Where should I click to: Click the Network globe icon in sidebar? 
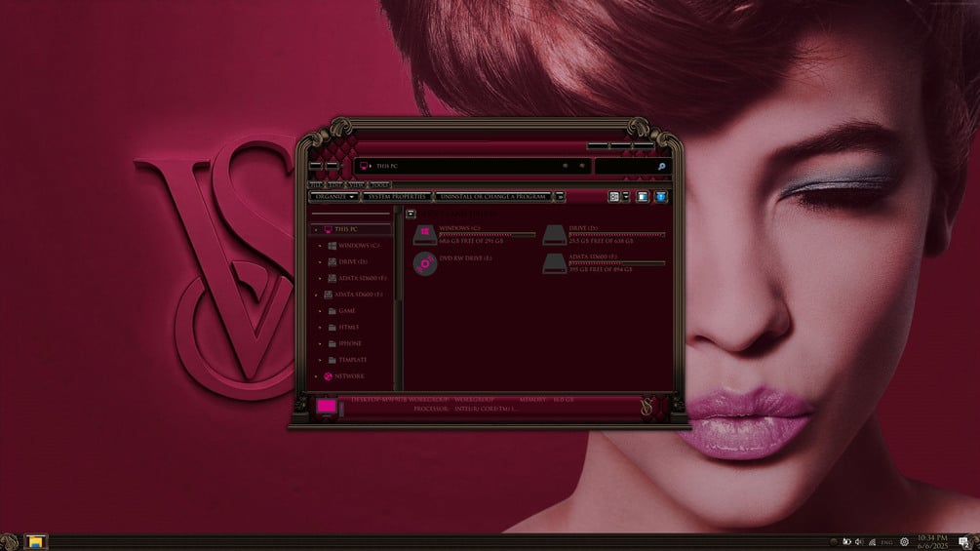(328, 376)
